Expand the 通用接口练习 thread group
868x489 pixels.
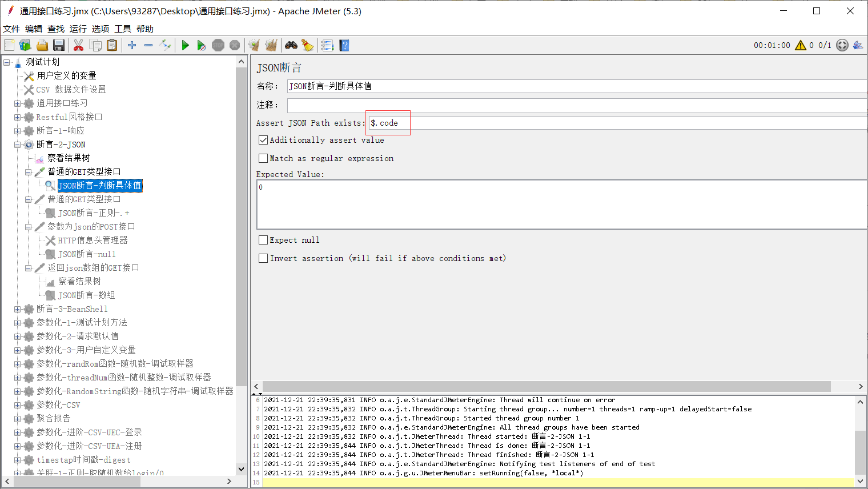pos(18,103)
